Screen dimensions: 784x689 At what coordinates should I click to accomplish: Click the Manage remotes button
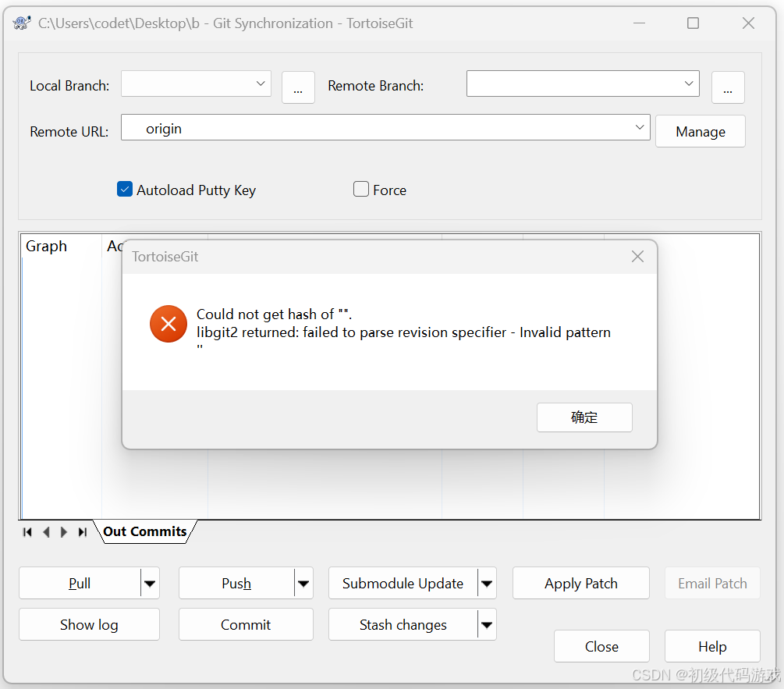click(x=701, y=132)
